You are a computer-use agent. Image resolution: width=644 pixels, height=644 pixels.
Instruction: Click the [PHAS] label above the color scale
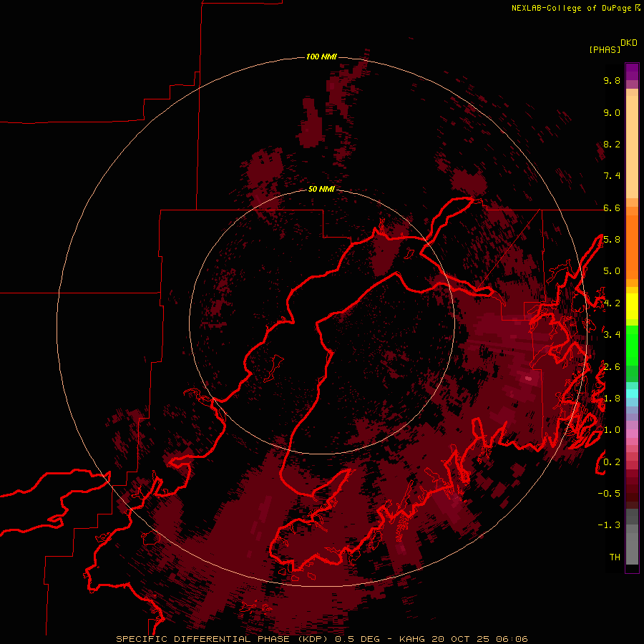pos(605,49)
